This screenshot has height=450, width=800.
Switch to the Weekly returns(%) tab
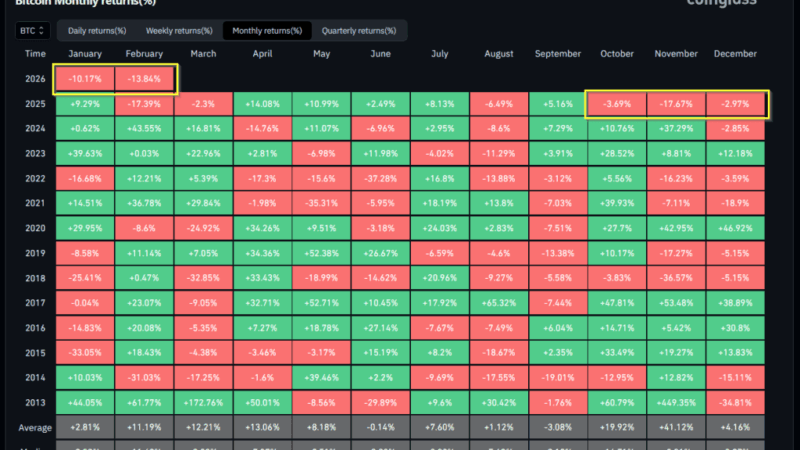[179, 31]
